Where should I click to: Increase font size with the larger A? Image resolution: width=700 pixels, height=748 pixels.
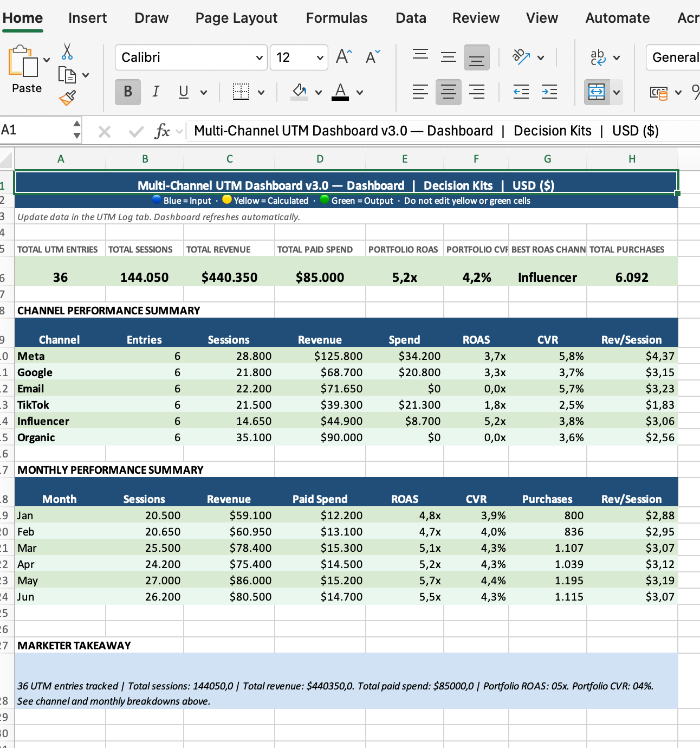point(343,56)
